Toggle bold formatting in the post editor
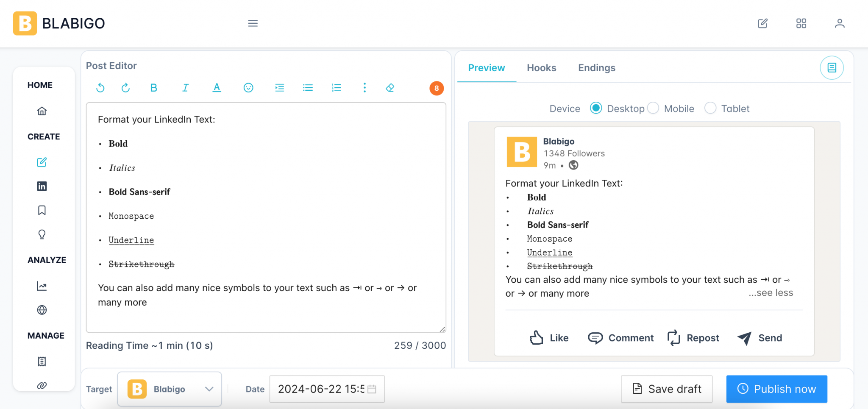This screenshot has height=409, width=868. pyautogui.click(x=154, y=88)
